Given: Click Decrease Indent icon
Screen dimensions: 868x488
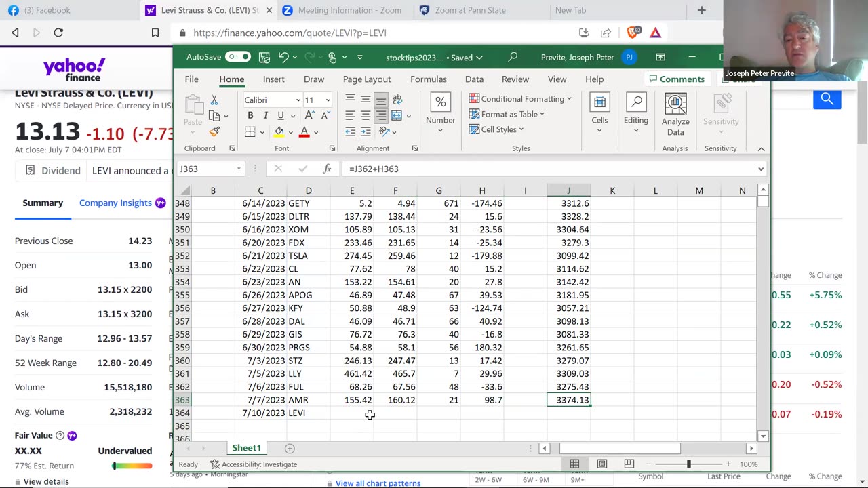Looking at the screenshot, I should (350, 131).
